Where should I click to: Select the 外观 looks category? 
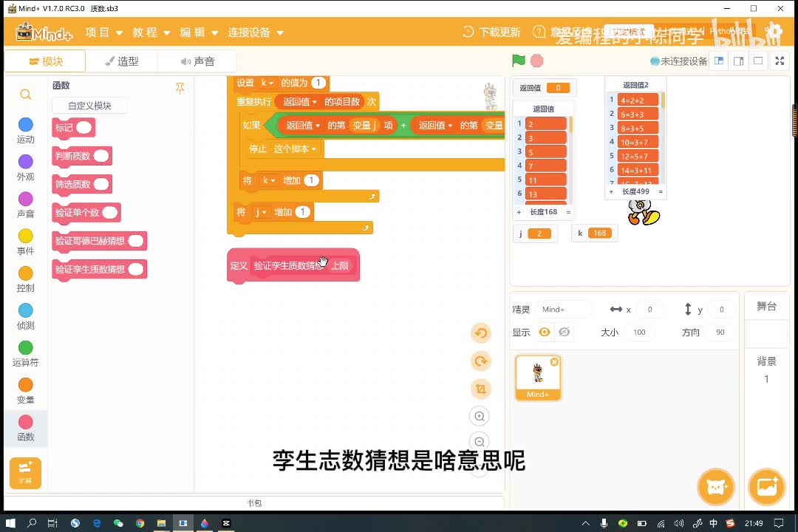pos(25,168)
